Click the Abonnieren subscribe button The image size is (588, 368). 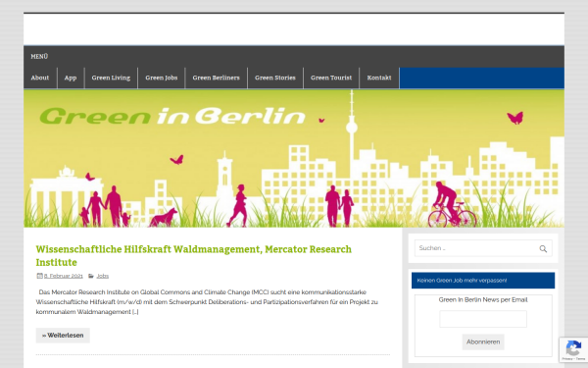pyautogui.click(x=483, y=342)
